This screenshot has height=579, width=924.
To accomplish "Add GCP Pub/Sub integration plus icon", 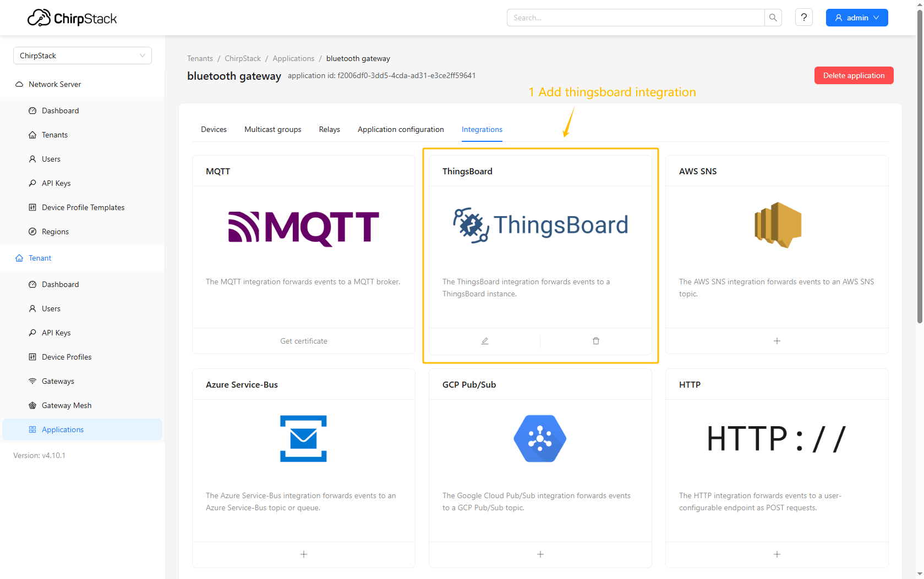I will (x=540, y=554).
